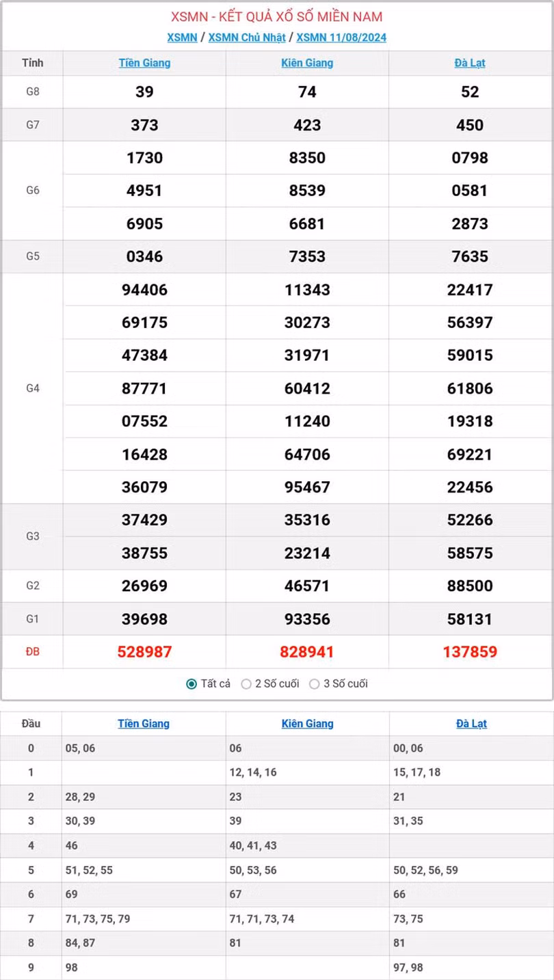Select the 'Tất cả' radio option
Viewport: 554px width, 980px height.
pos(192,684)
